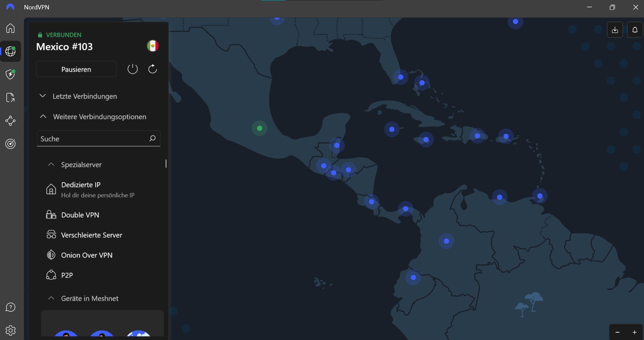Open the notifications bell icon
The image size is (644, 340).
(635, 30)
